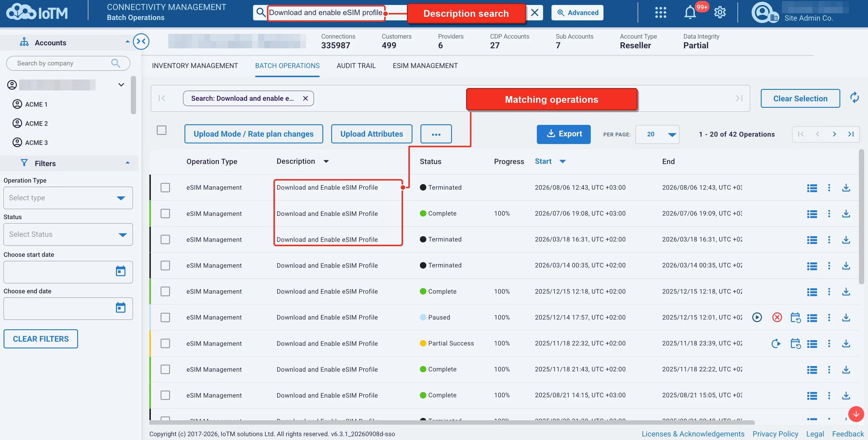Switch to eSIM Management tab
Screen dimensions: 868x440
click(x=425, y=66)
